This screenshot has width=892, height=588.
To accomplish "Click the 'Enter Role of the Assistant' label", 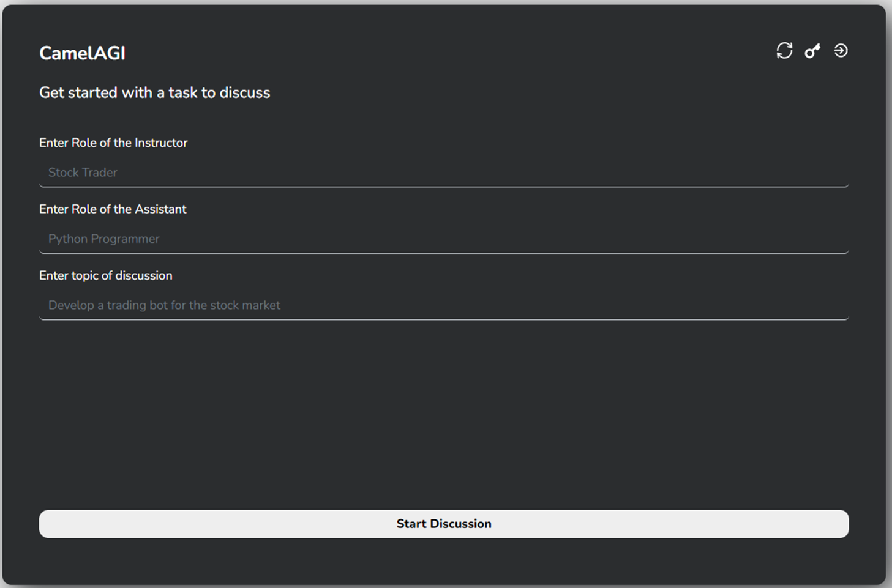I will point(113,209).
